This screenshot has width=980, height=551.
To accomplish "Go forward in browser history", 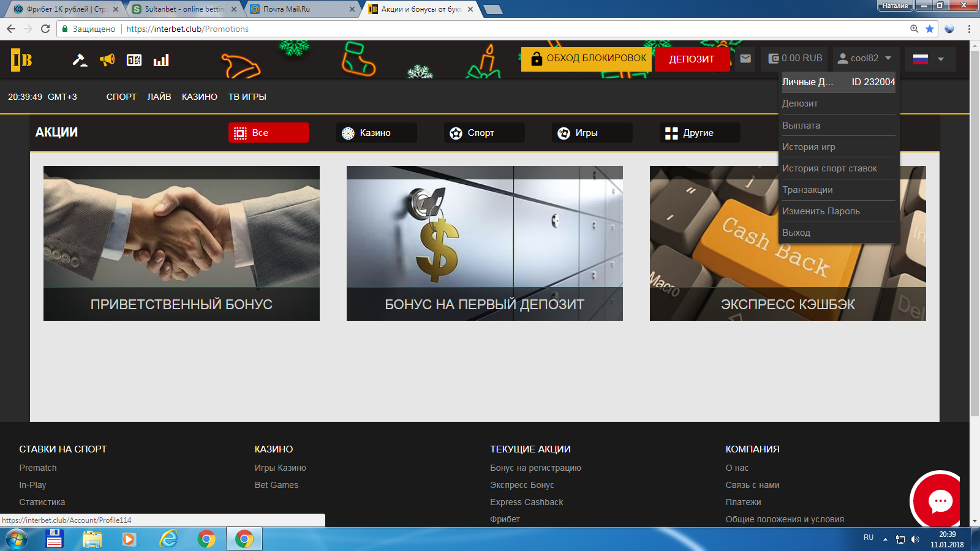I will click(28, 29).
